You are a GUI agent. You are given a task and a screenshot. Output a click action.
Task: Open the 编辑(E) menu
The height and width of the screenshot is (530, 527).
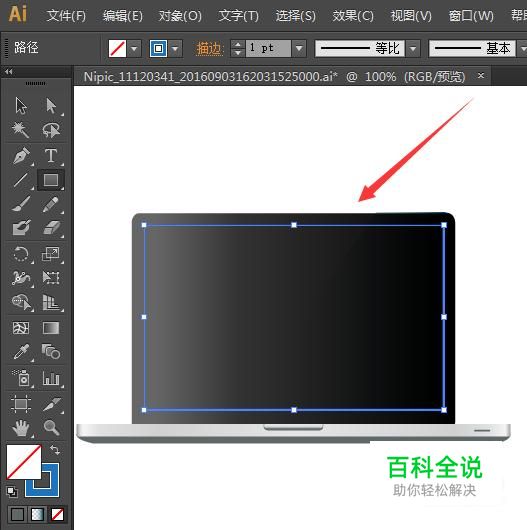point(123,16)
